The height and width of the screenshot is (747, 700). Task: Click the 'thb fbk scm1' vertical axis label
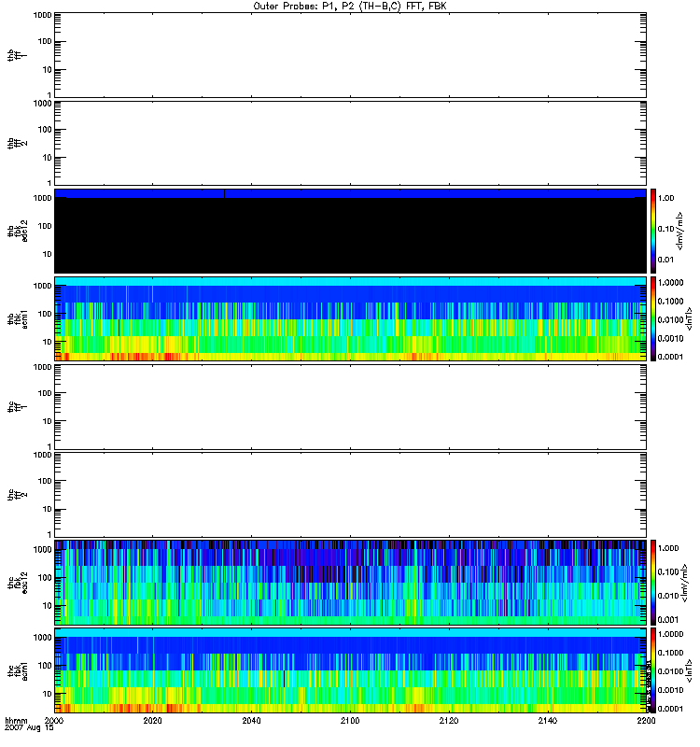(x=18, y=318)
